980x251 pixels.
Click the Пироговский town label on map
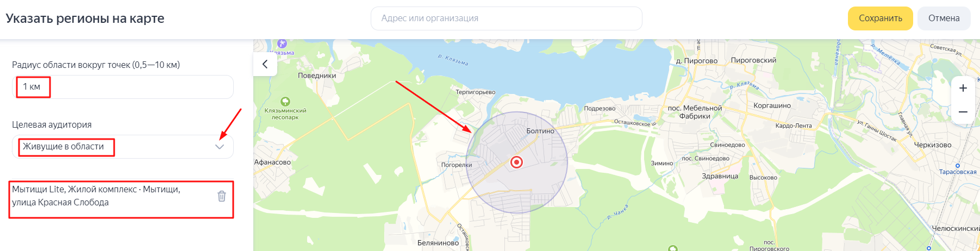754,60
